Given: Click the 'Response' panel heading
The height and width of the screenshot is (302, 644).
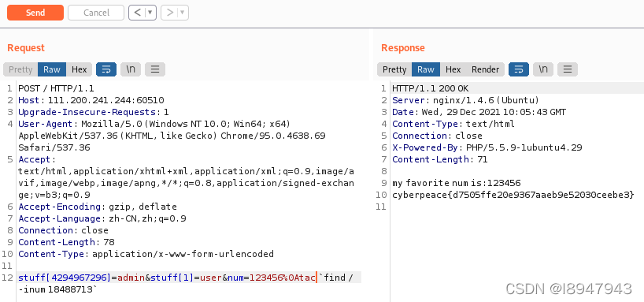Looking at the screenshot, I should [403, 48].
